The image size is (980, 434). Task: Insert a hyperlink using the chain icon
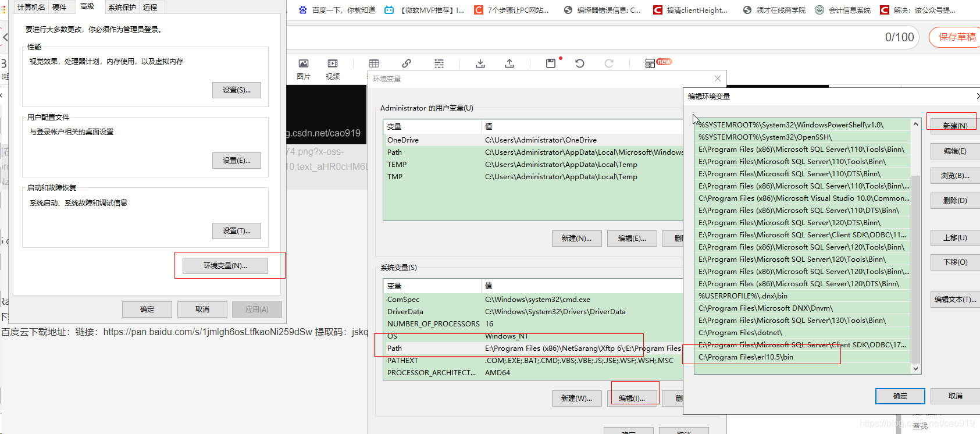407,63
